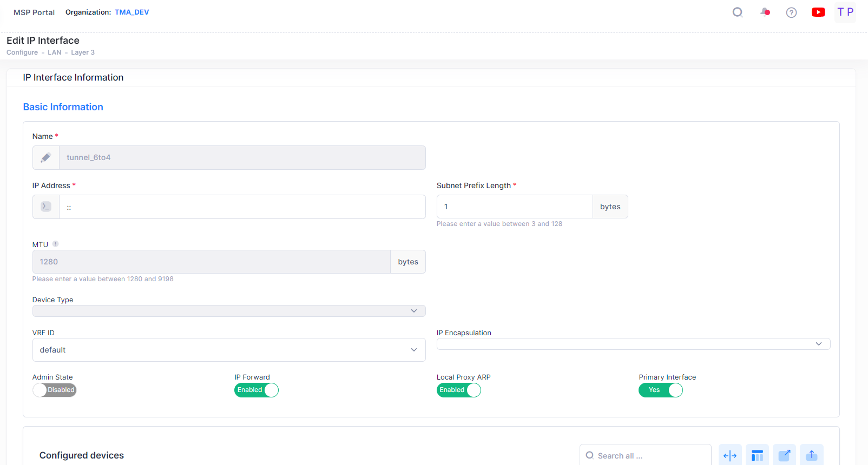Open the help question mark icon
Screen dimensions: 868x465
coord(791,12)
